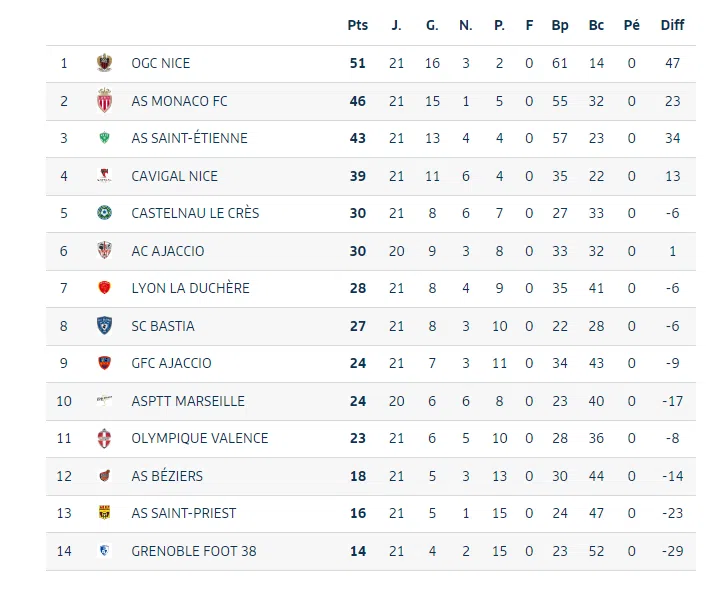The height and width of the screenshot is (592, 707).
Task: Click the AS Saint-Étienne green crest
Action: tap(103, 138)
